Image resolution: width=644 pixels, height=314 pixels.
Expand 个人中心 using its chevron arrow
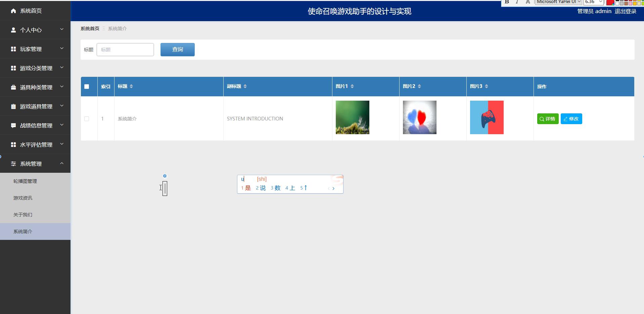coord(62,30)
